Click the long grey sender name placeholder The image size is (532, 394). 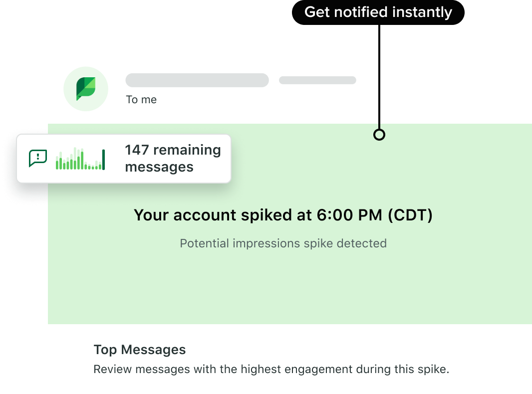197,80
